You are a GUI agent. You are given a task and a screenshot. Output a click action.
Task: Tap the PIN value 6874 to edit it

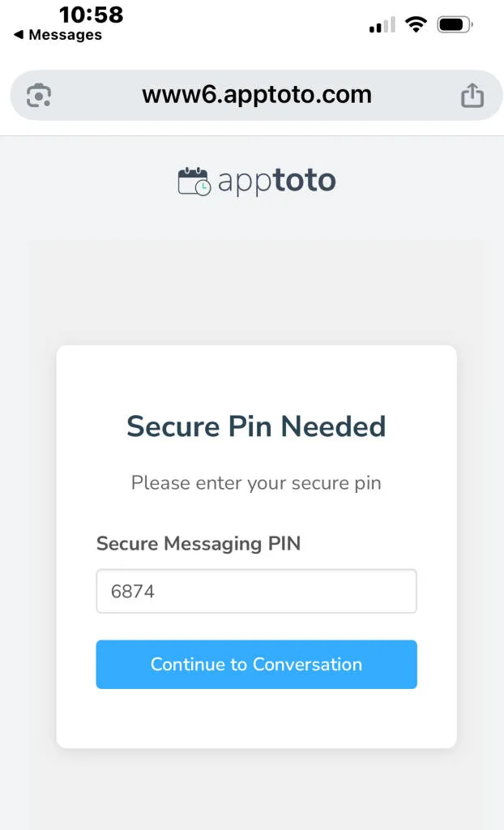click(x=130, y=591)
